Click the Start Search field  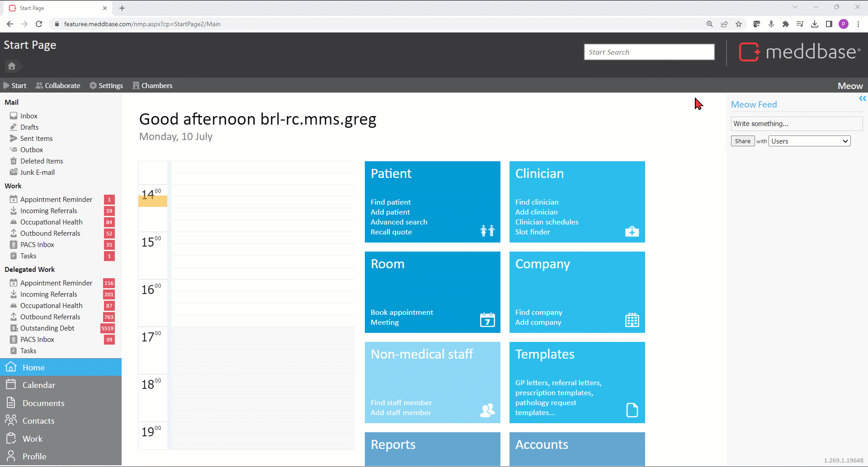point(649,52)
